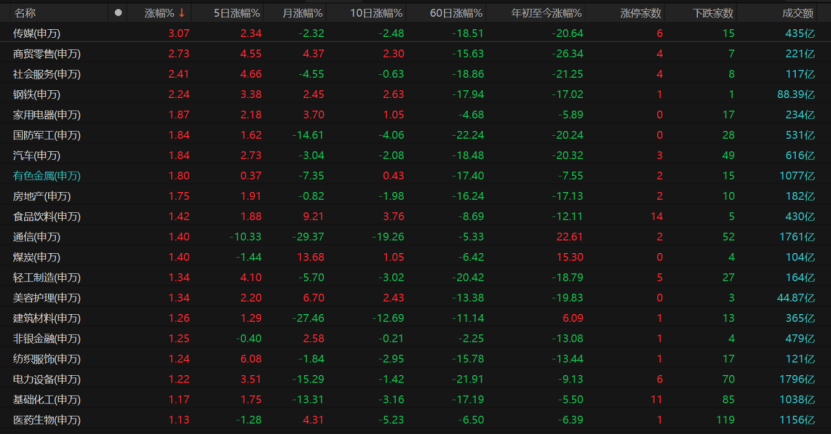Select the 基础化工(申万) row
Image resolution: width=831 pixels, height=435 pixels.
(x=416, y=400)
